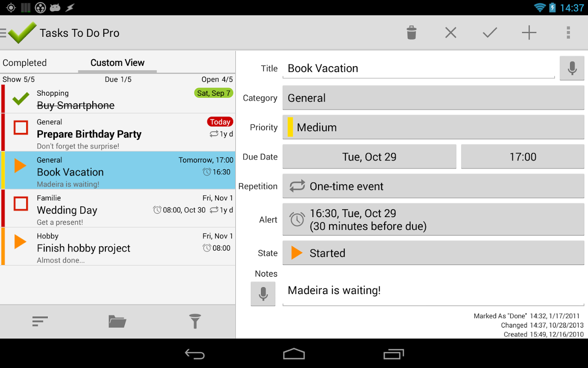The width and height of the screenshot is (588, 368).
Task: Tap 'Get a present!' note text
Action: [60, 222]
